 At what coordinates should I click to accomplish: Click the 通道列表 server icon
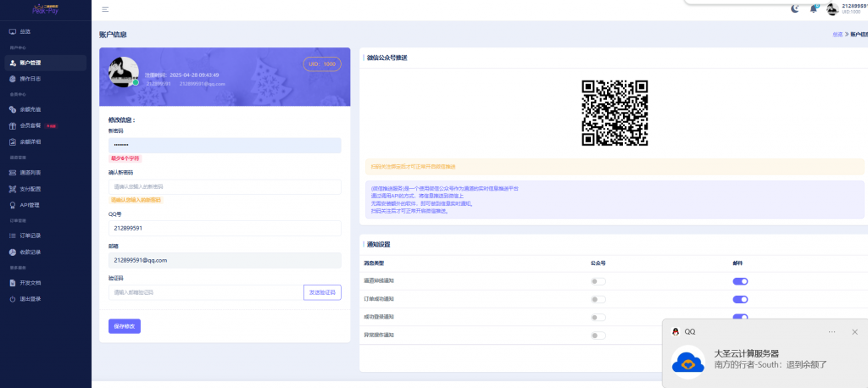pos(13,173)
